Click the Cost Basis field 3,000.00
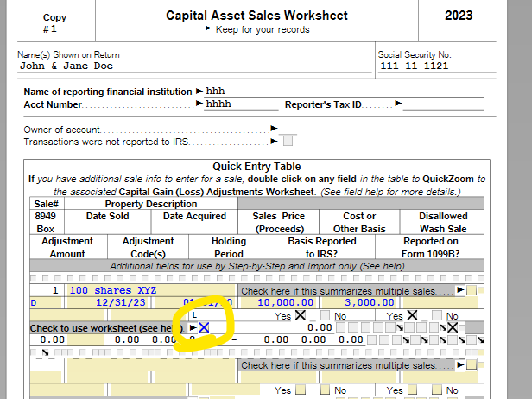This screenshot has height=399, width=532. tap(359, 302)
